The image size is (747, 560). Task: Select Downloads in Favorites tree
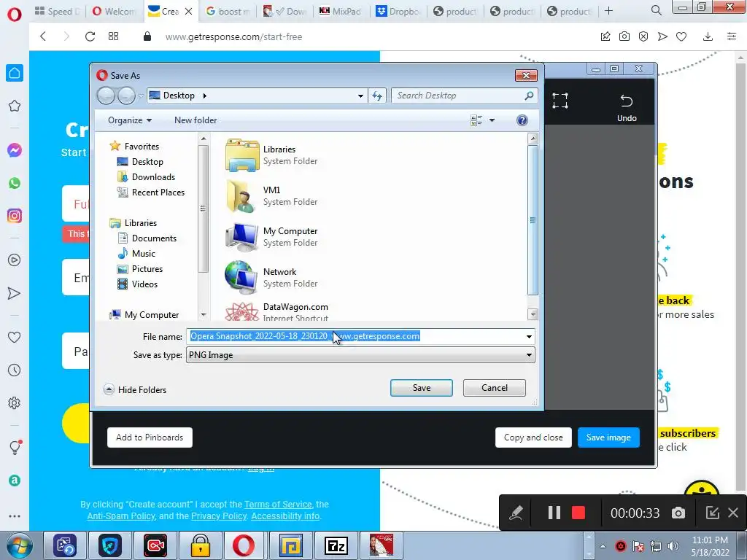tap(146, 177)
